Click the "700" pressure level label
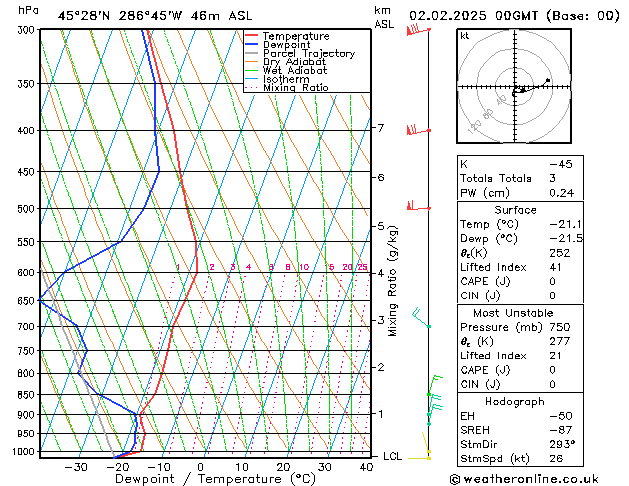The height and width of the screenshot is (486, 629). point(28,327)
